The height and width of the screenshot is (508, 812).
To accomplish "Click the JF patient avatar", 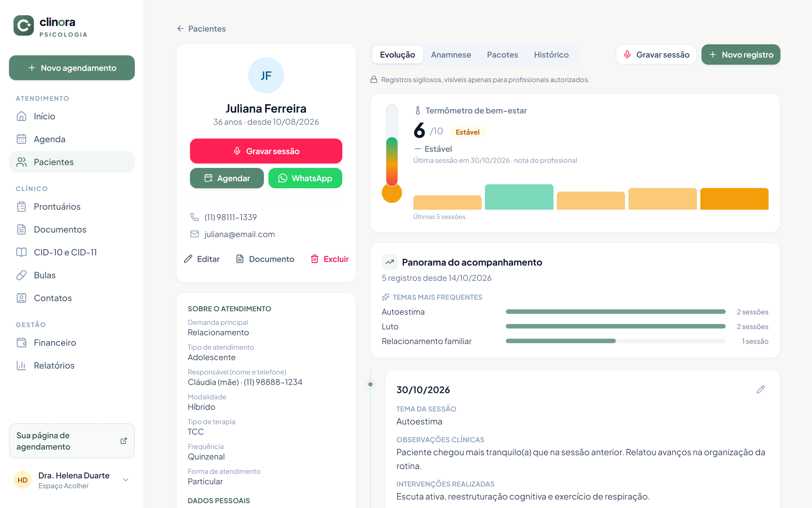I will [266, 75].
